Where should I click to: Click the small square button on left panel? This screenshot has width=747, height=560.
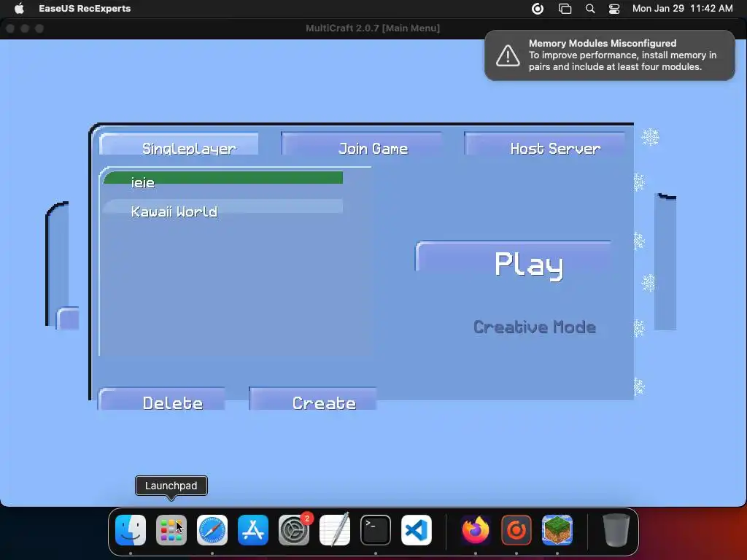(x=68, y=319)
